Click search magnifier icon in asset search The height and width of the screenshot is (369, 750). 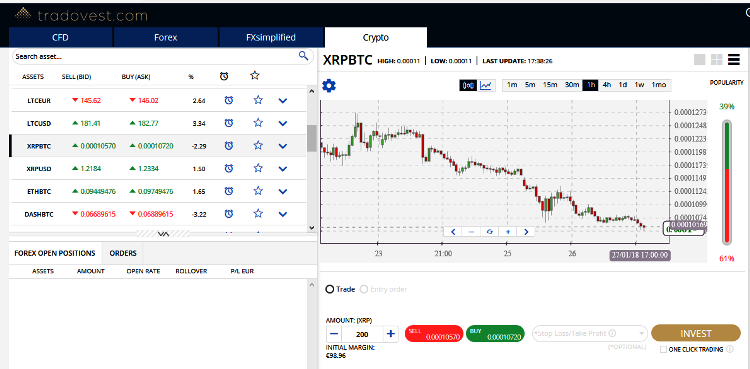click(x=303, y=56)
